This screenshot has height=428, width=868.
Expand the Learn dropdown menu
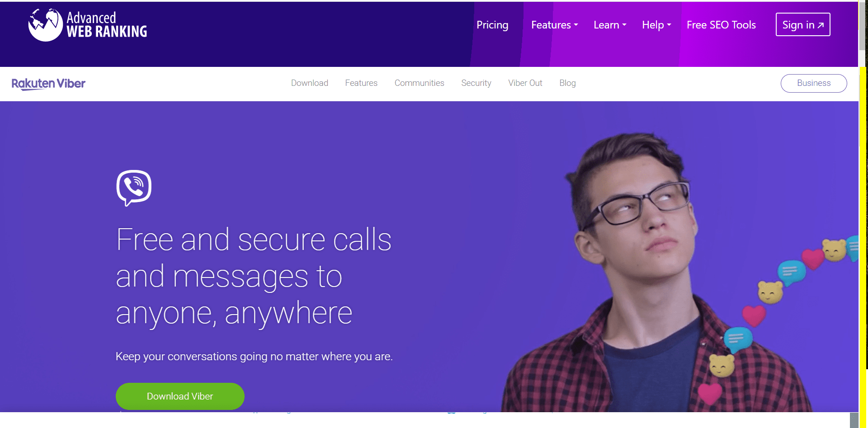(x=610, y=25)
